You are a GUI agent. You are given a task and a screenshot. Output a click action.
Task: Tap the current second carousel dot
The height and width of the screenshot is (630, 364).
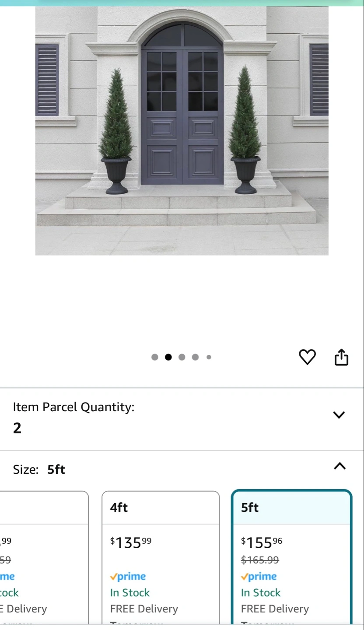coord(168,357)
